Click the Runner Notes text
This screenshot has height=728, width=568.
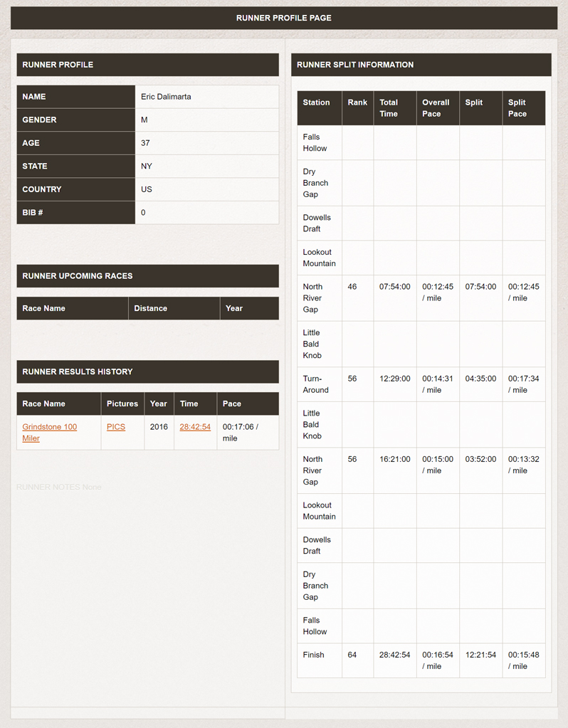point(59,487)
